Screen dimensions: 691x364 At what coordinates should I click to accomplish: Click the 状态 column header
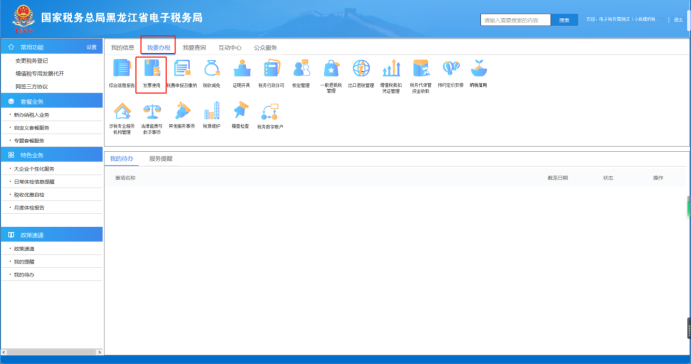(608, 178)
